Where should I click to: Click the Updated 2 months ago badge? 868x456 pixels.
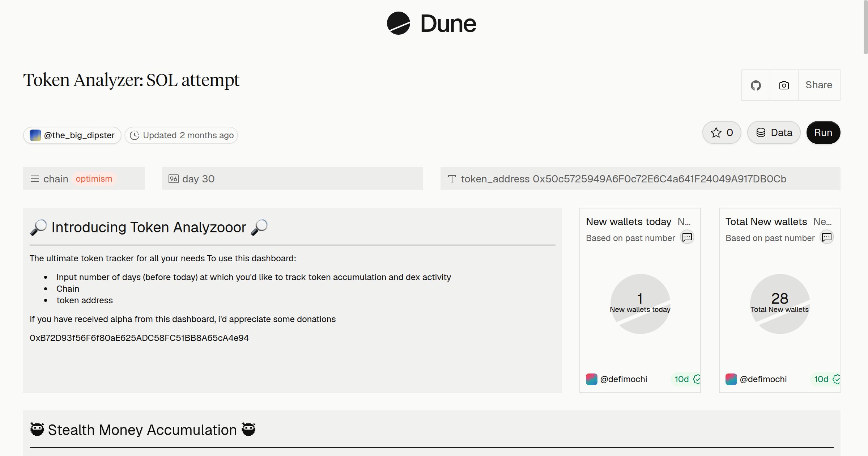pos(181,135)
